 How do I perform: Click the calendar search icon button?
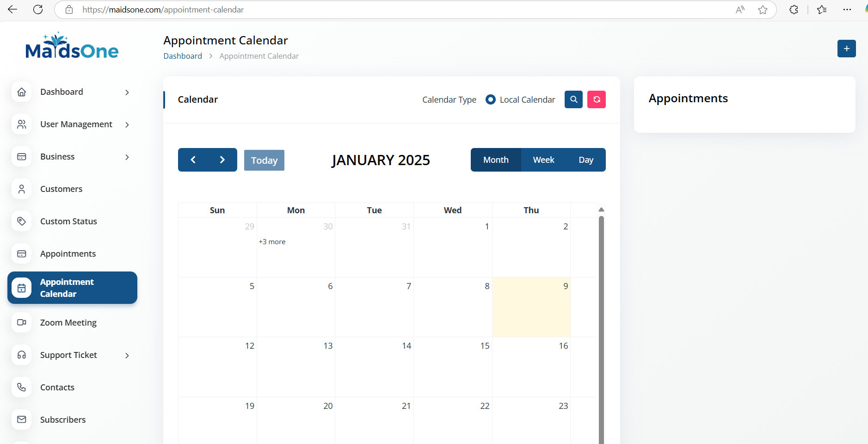[x=573, y=99]
